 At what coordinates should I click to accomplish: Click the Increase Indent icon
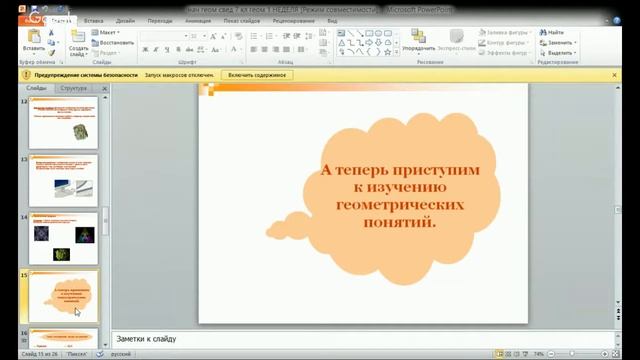pos(297,36)
